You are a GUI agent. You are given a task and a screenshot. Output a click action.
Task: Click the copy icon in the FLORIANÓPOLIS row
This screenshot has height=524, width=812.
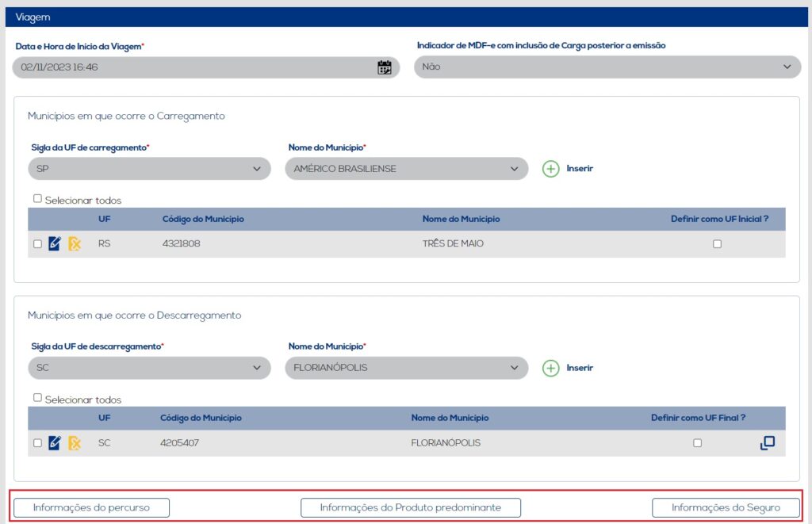[767, 443]
